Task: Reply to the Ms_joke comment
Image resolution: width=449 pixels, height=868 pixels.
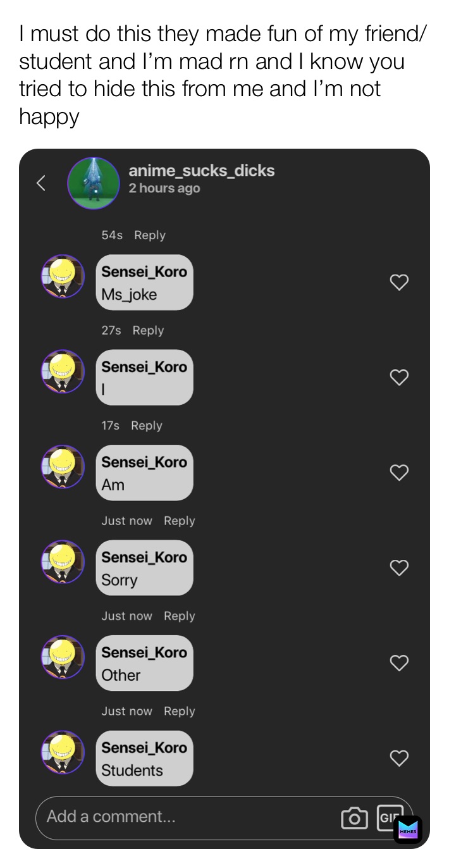Action: [150, 235]
